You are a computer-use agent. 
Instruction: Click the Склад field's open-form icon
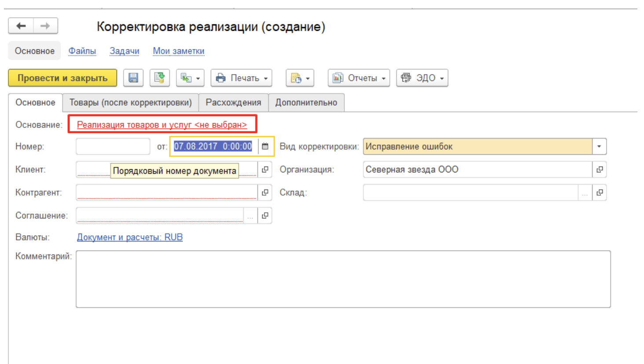click(599, 193)
